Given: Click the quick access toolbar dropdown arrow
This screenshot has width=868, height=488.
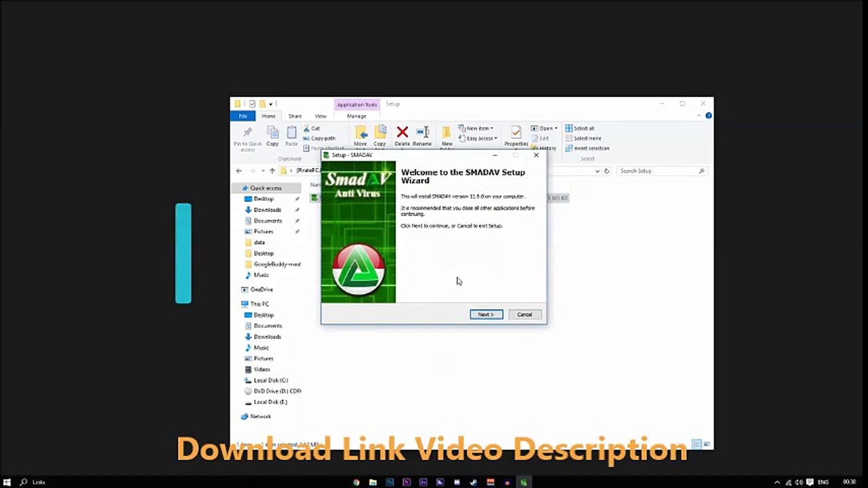Looking at the screenshot, I should [x=271, y=104].
